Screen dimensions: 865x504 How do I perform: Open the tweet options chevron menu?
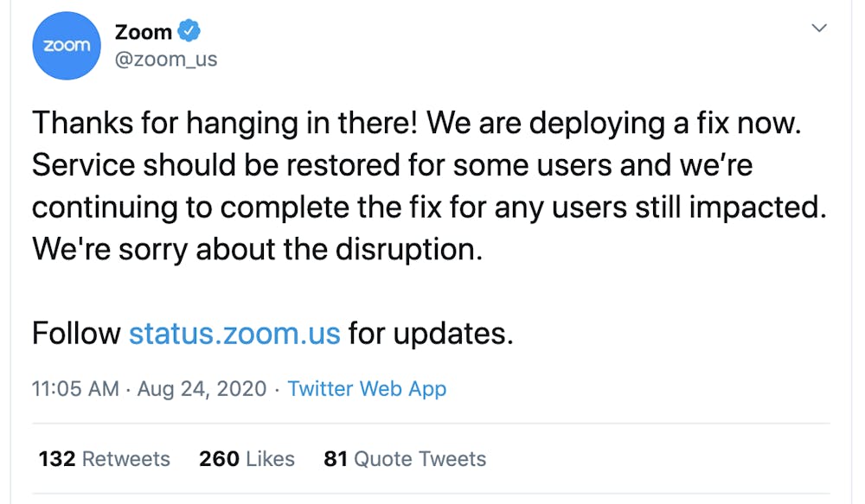click(818, 29)
